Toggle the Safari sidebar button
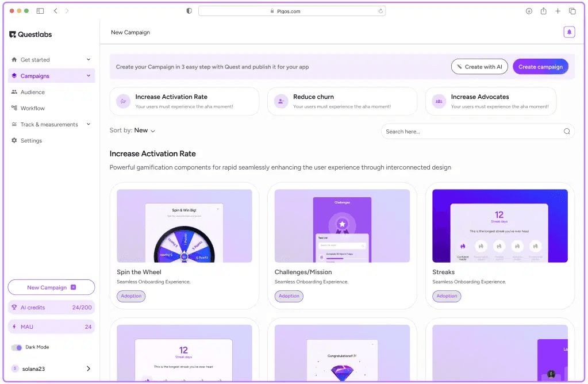Screen dimensions: 588x384 coord(40,11)
